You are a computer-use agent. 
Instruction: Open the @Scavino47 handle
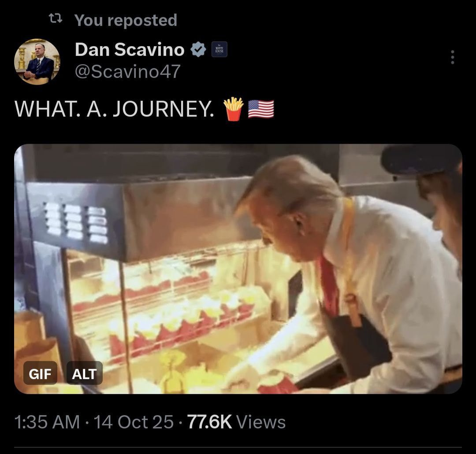click(128, 72)
